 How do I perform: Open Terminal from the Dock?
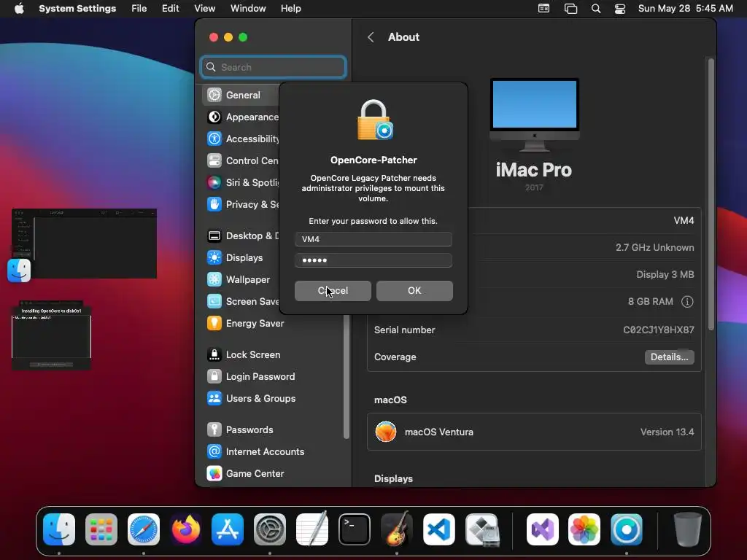(355, 529)
